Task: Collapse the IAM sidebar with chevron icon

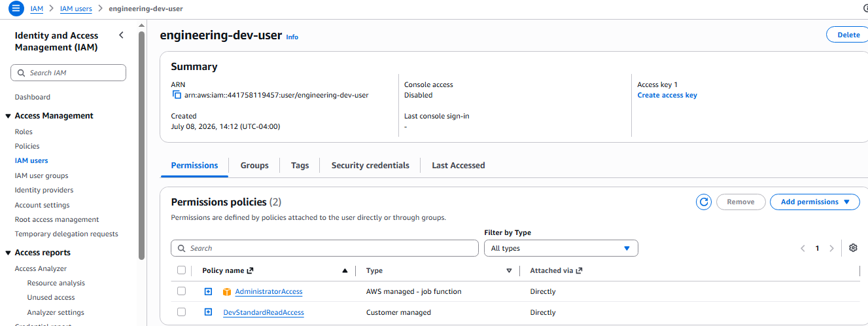Action: 121,35
